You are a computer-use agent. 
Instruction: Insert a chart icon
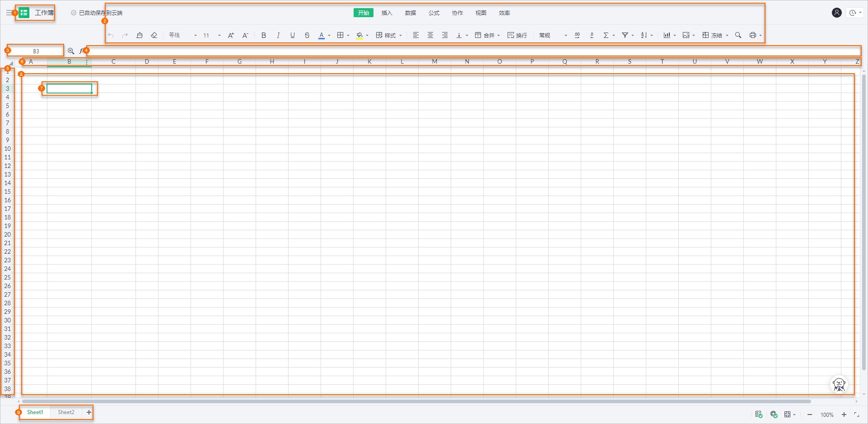(x=667, y=35)
